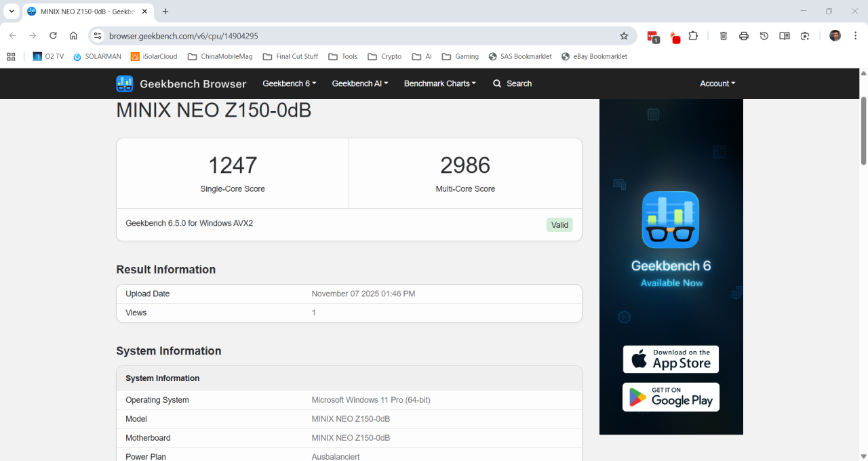Expand the Geekbench AI menu
Image resolution: width=868 pixels, height=461 pixels.
[x=359, y=83]
